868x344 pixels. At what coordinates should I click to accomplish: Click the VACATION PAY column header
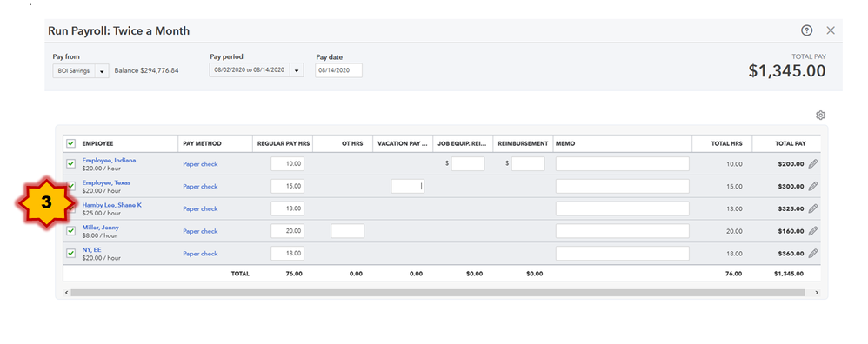[403, 144]
